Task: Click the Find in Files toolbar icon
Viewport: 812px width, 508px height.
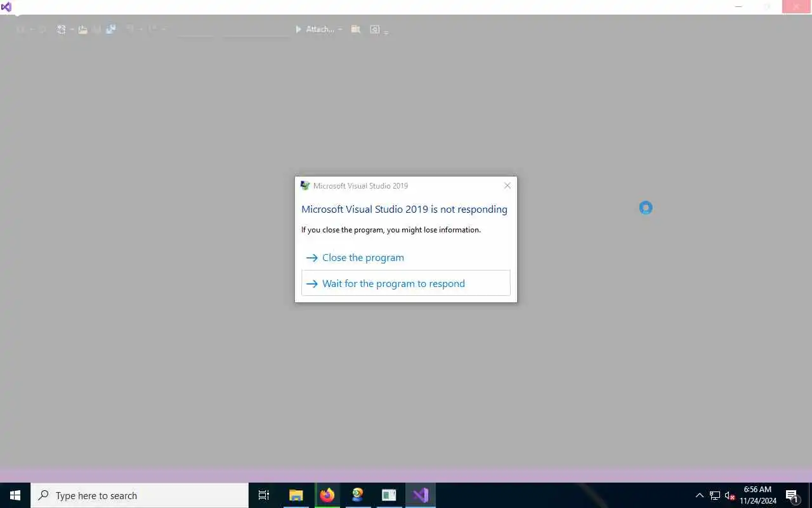Action: [x=355, y=29]
